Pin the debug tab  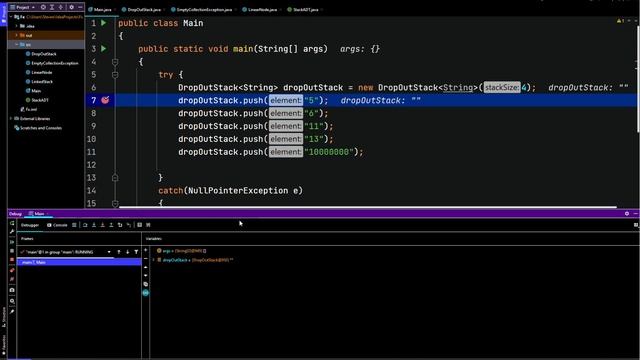(12, 311)
